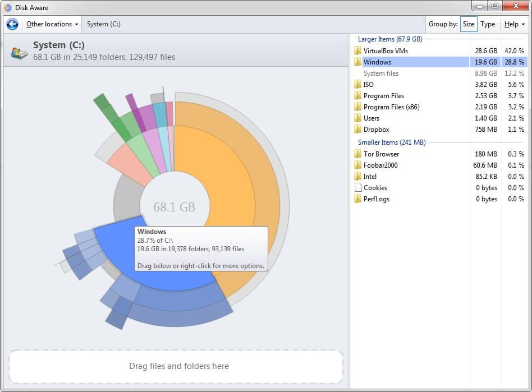Click the 85.2 KB size value

pos(486,176)
